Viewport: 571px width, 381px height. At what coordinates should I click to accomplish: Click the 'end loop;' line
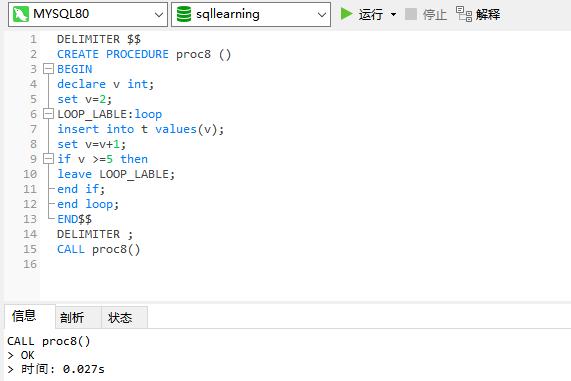[88, 204]
